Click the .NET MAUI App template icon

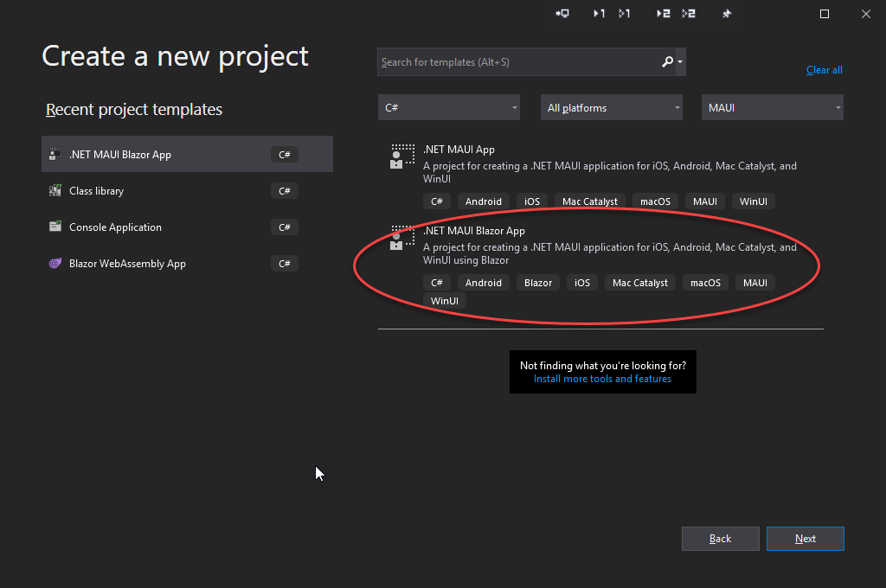pyautogui.click(x=402, y=157)
